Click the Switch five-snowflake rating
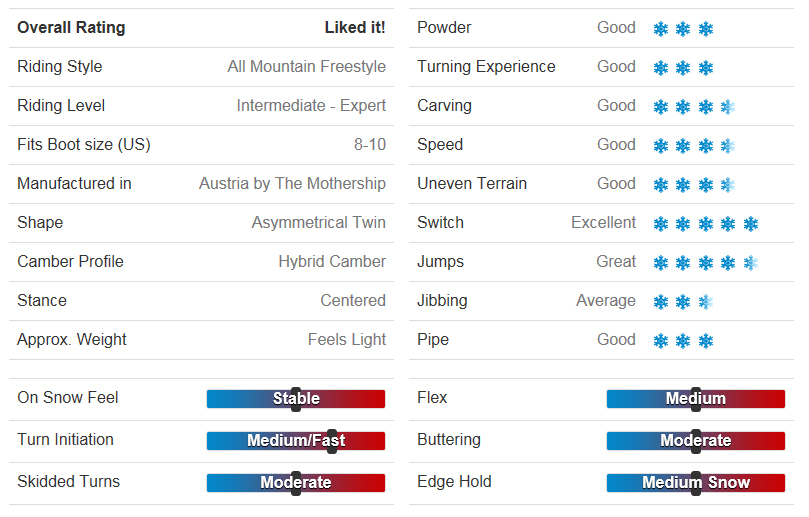The width and height of the screenshot is (809, 517). (x=705, y=224)
